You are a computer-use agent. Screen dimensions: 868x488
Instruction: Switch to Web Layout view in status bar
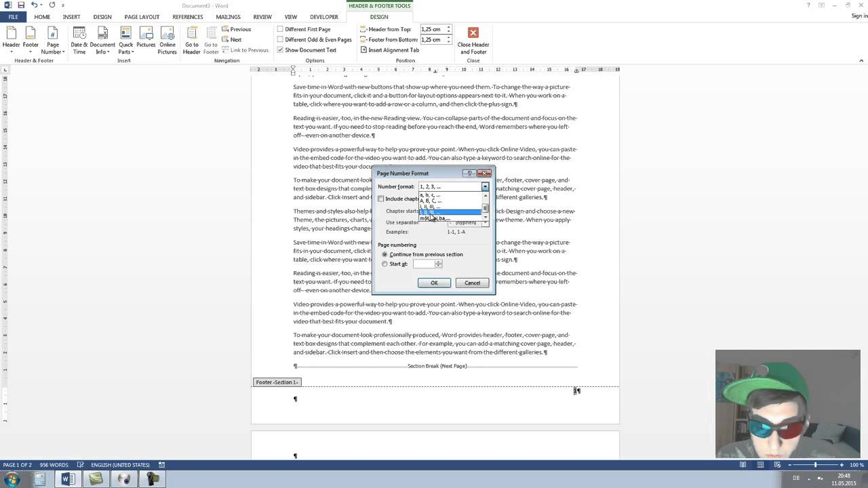[x=776, y=465]
